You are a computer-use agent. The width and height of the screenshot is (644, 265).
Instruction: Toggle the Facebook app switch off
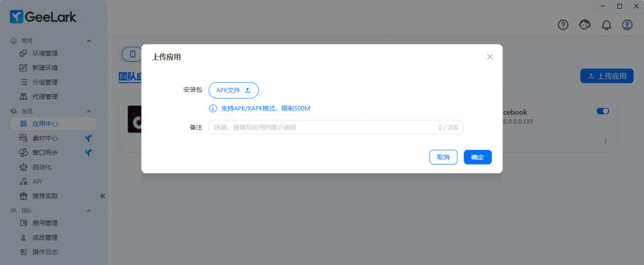602,111
